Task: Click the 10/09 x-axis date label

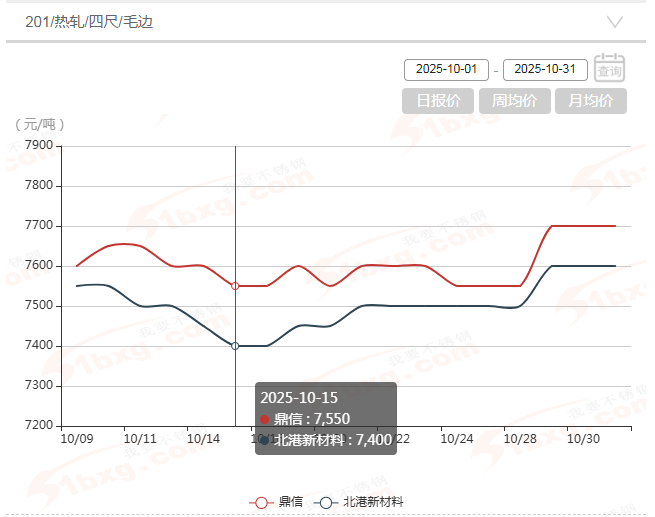Action: tap(76, 438)
